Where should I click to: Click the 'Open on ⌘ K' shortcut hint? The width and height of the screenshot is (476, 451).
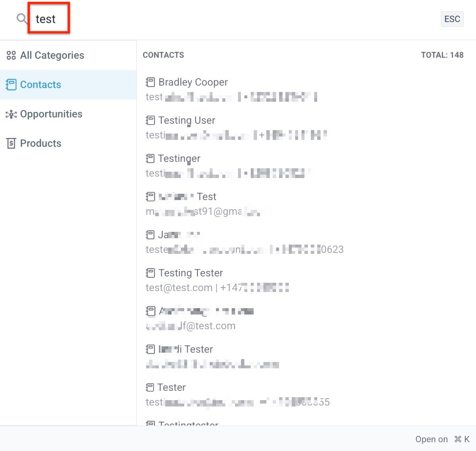(442, 439)
